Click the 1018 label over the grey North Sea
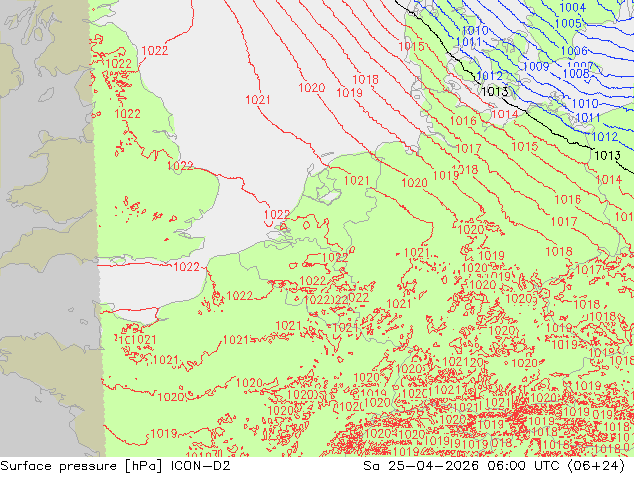The width and height of the screenshot is (634, 490). 366,80
